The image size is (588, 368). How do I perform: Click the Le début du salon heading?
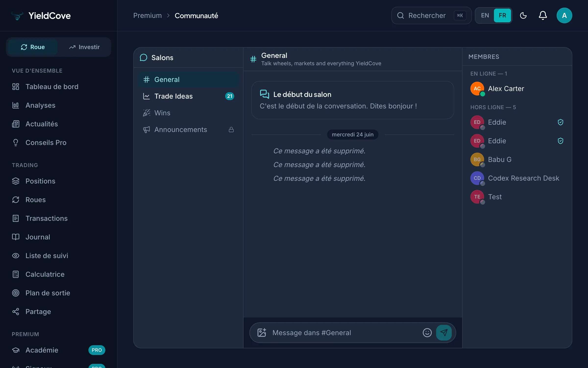pyautogui.click(x=302, y=94)
